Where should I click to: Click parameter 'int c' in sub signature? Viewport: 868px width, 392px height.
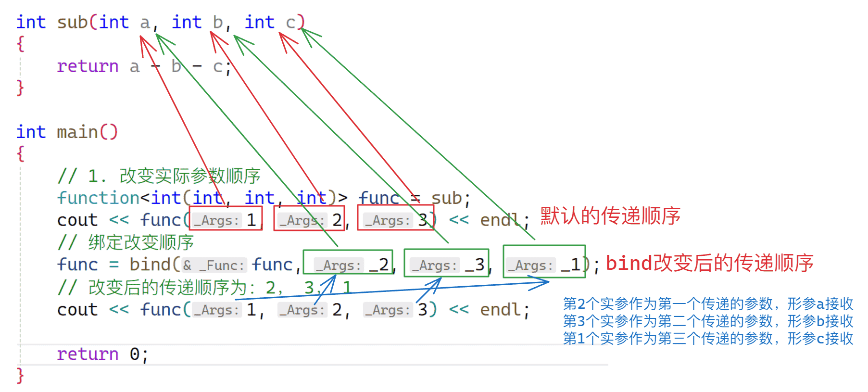[x=270, y=22]
